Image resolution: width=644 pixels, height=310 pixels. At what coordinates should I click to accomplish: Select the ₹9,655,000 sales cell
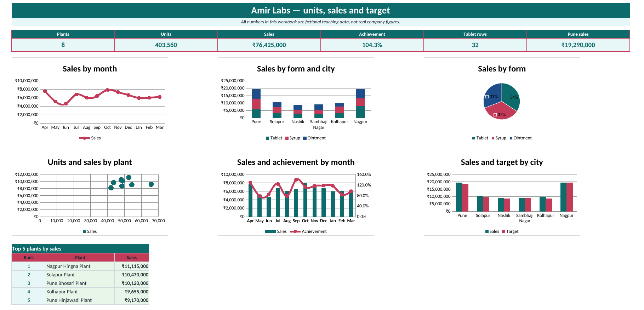132,292
